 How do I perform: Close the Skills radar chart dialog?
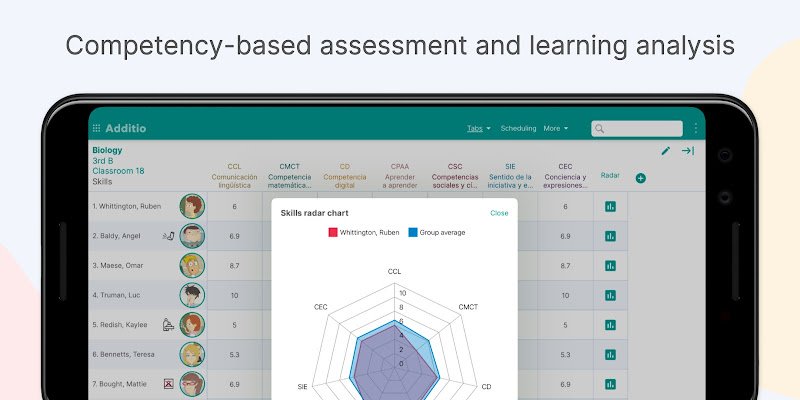point(499,213)
